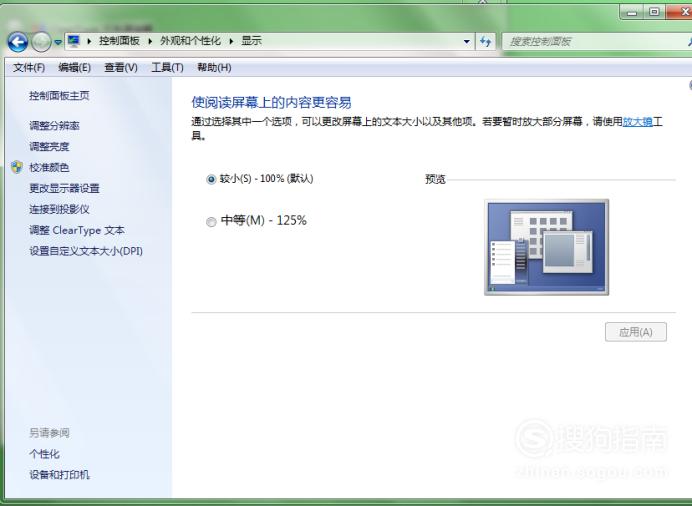Open 连接到投影仪 link
The width and height of the screenshot is (692, 506).
click(59, 209)
